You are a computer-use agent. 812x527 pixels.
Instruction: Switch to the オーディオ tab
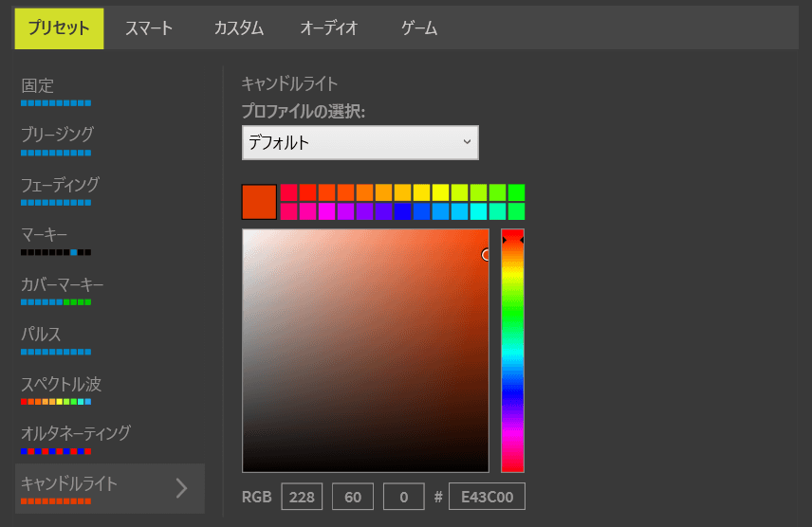point(329,27)
